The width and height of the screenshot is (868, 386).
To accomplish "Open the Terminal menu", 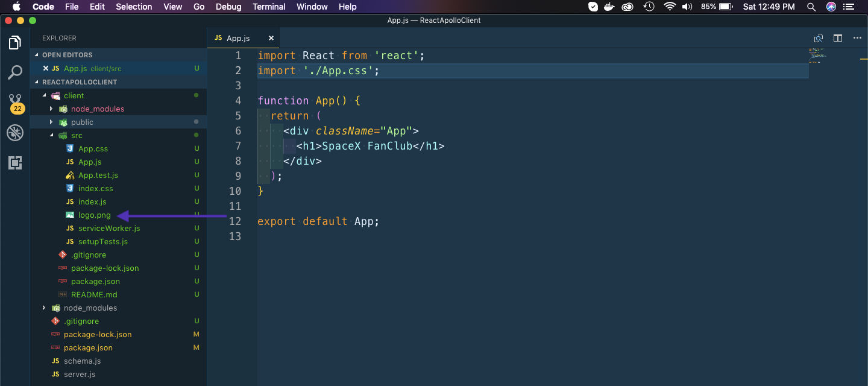I will 269,7.
